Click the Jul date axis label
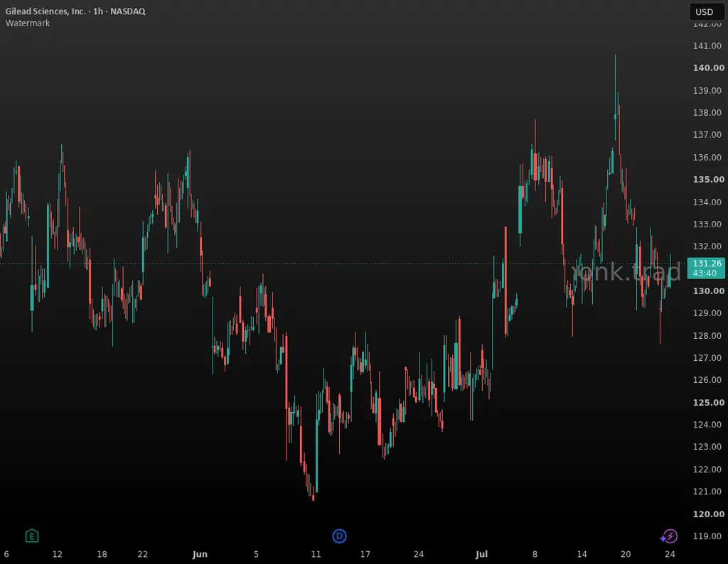This screenshot has height=564, width=728. tap(481, 554)
